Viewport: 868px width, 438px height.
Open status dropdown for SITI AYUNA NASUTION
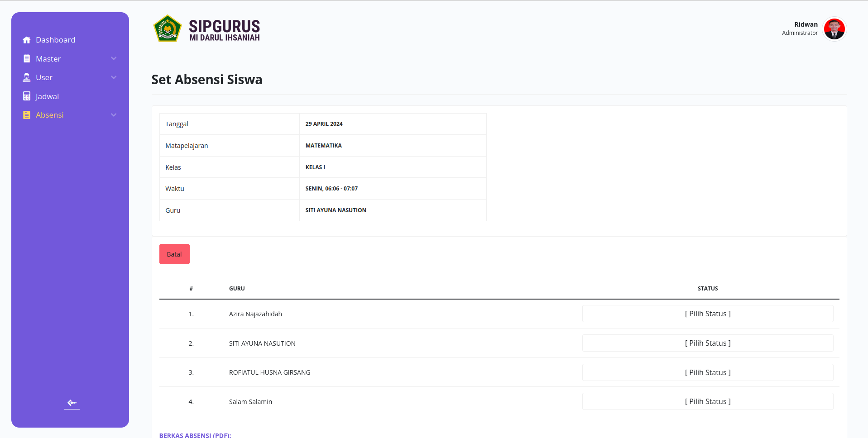708,343
